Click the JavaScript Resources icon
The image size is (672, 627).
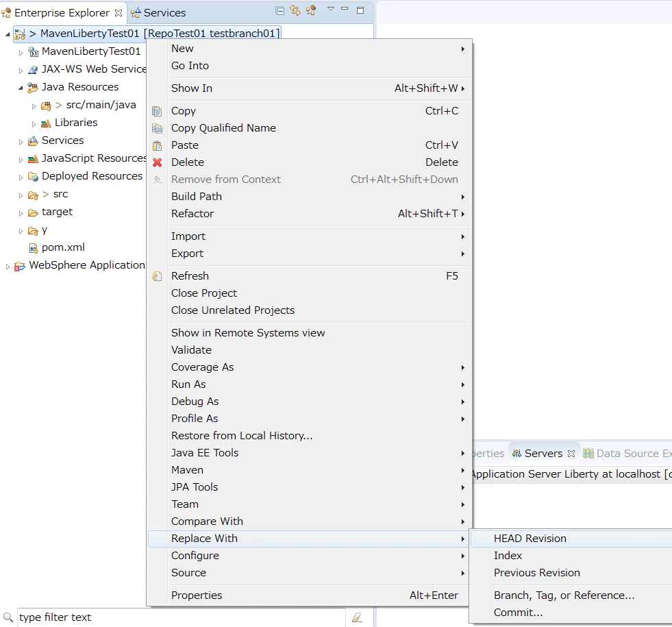(33, 159)
